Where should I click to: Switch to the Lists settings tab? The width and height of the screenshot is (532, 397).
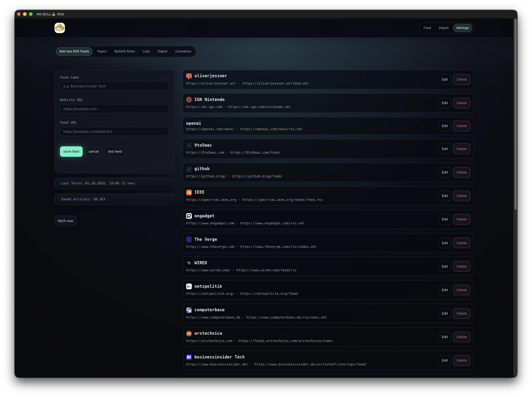[146, 51]
